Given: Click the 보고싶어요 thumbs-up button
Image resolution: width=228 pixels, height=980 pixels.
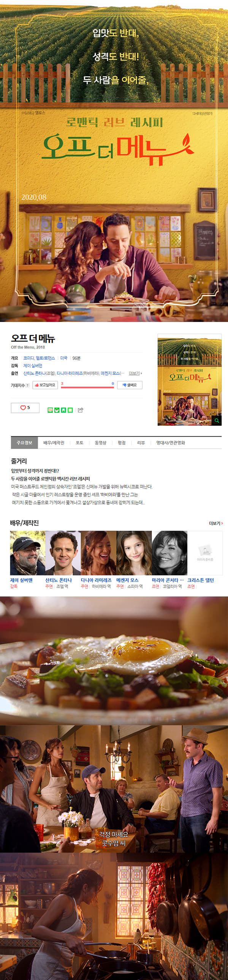Looking at the screenshot, I should point(45,385).
